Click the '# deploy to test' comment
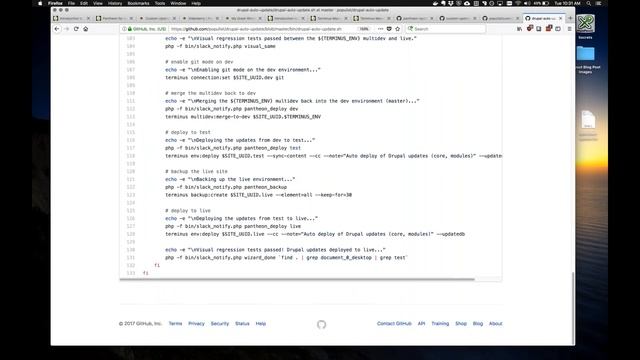 [188, 132]
